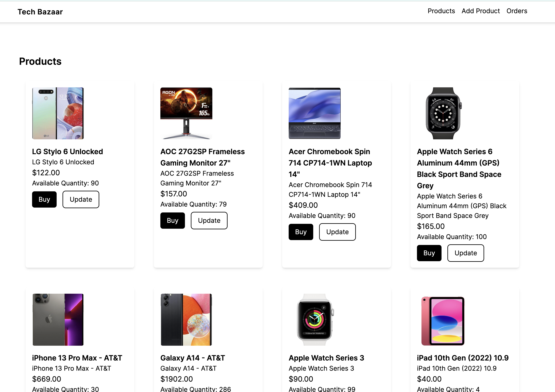Update the Apple Watch Series 6 listing
This screenshot has height=392, width=555.
(465, 253)
